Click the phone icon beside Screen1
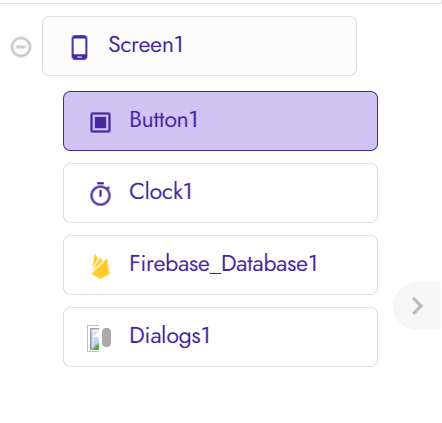The width and height of the screenshot is (442, 423). pyautogui.click(x=80, y=47)
